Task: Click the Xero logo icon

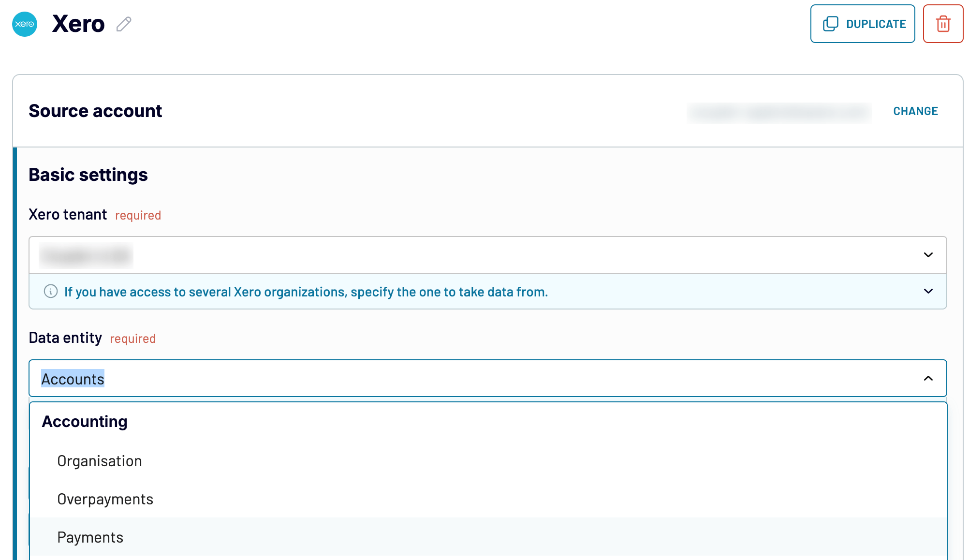Action: [x=25, y=24]
